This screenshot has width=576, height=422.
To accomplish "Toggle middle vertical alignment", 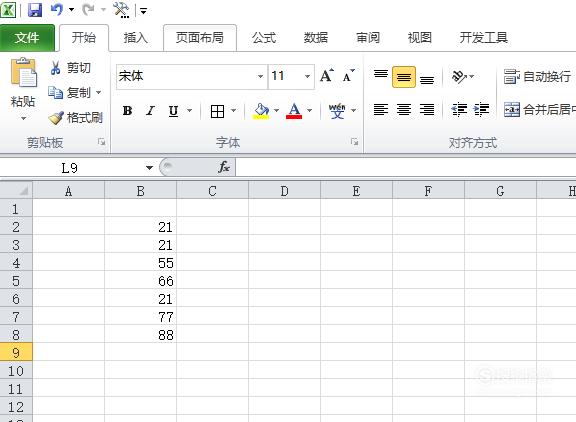I will (404, 77).
